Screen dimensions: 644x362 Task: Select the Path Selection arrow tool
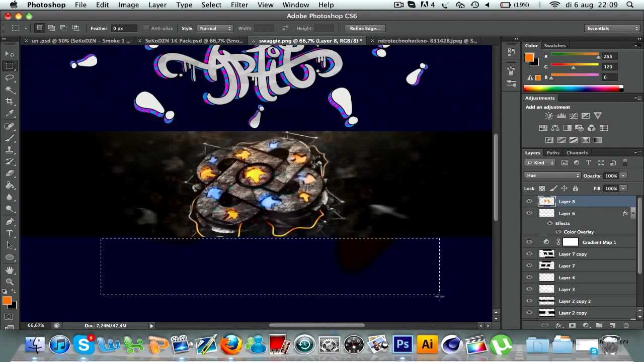tap(10, 245)
